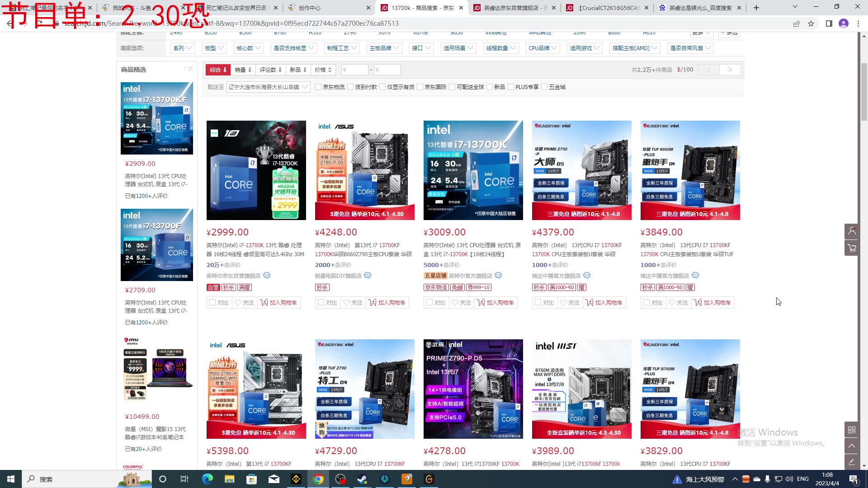Add the ¥4248.00 ASUS bundle to cart

[387, 302]
